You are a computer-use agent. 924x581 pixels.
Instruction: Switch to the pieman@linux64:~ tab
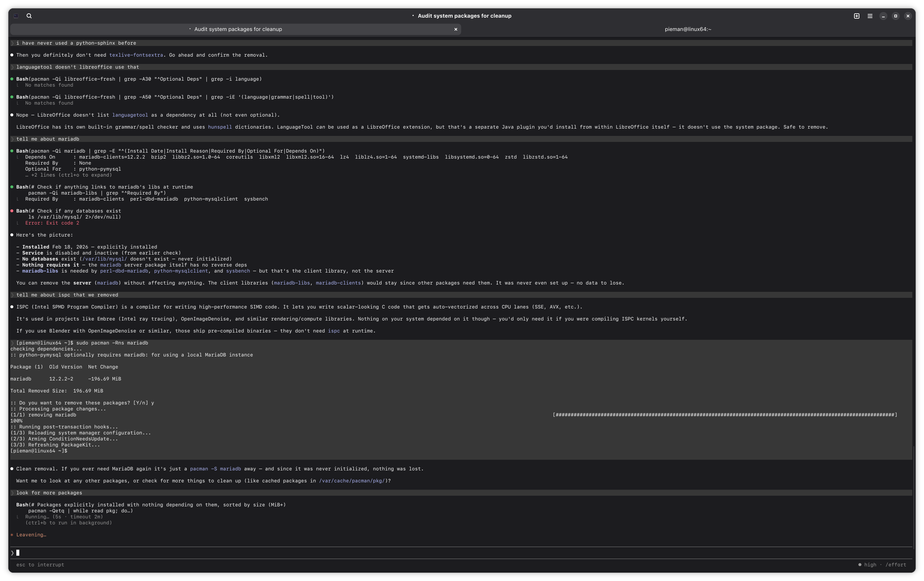(688, 29)
